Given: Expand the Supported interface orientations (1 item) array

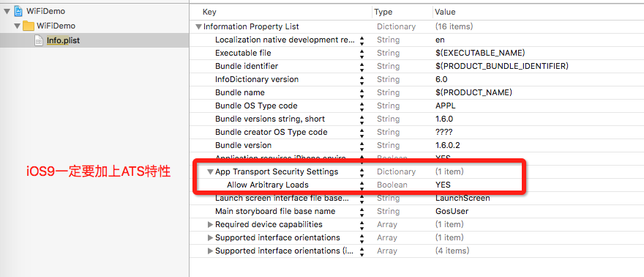Looking at the screenshot, I should pyautogui.click(x=210, y=238).
